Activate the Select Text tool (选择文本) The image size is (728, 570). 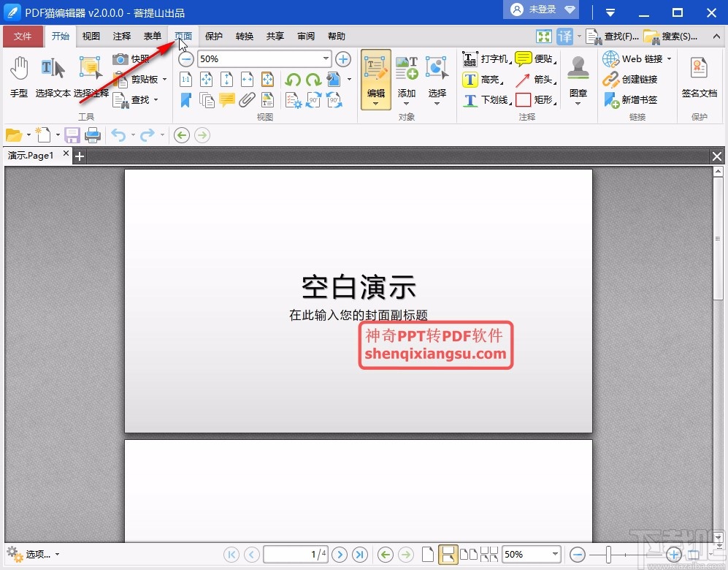[52, 77]
